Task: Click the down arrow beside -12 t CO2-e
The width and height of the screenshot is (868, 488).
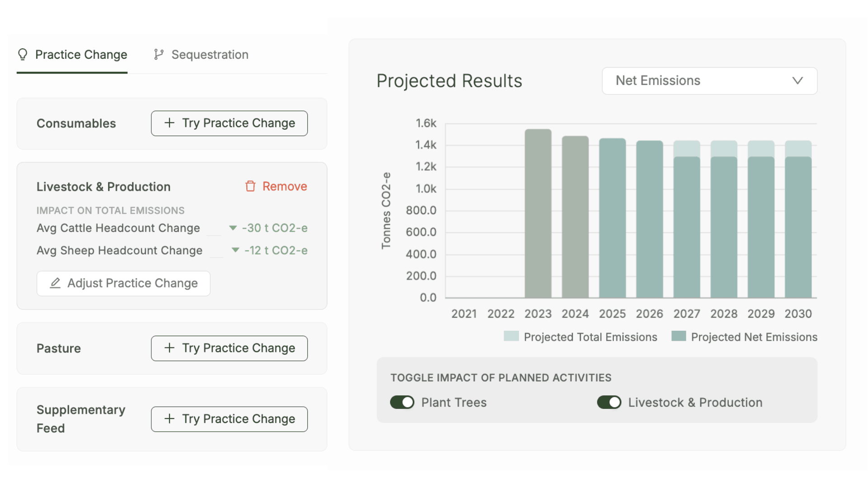Action: pos(235,250)
